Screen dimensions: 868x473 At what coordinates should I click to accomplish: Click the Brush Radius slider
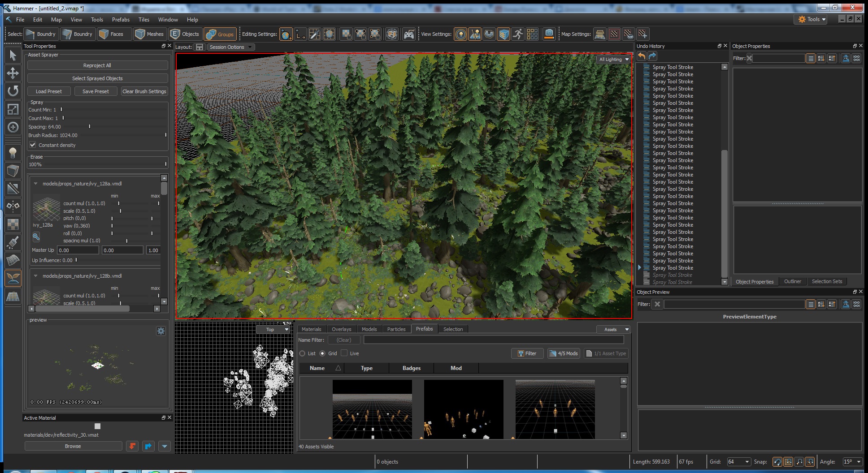click(x=123, y=135)
